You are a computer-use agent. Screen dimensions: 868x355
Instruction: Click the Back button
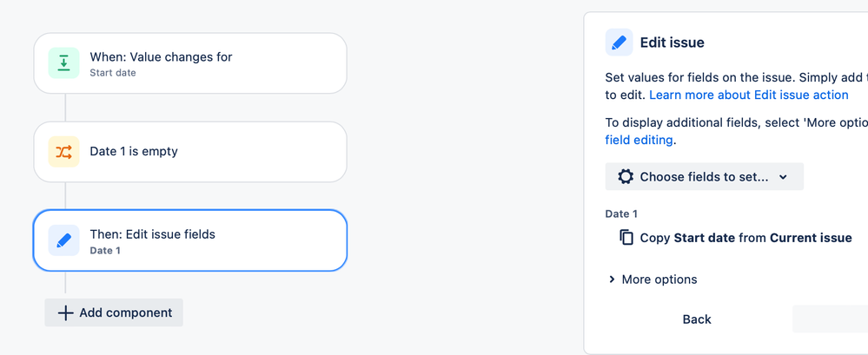pyautogui.click(x=697, y=319)
